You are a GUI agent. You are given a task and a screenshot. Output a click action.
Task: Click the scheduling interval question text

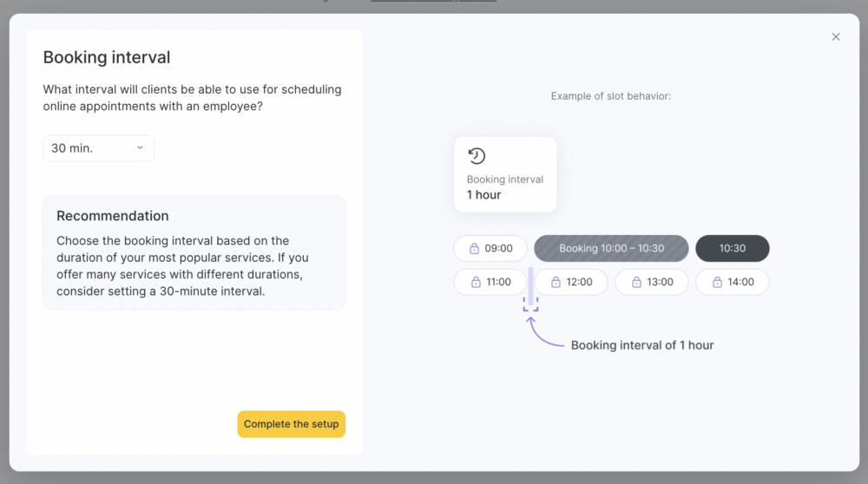coord(192,97)
